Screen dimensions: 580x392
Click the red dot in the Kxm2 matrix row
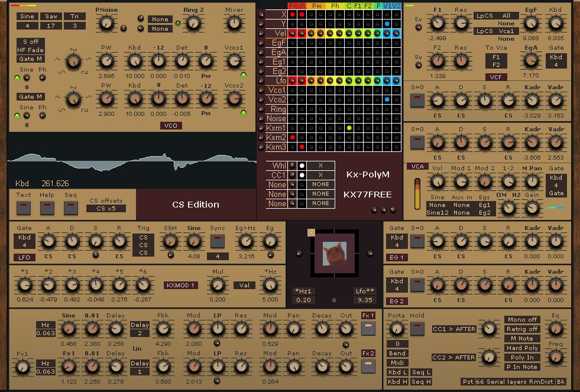293,137
